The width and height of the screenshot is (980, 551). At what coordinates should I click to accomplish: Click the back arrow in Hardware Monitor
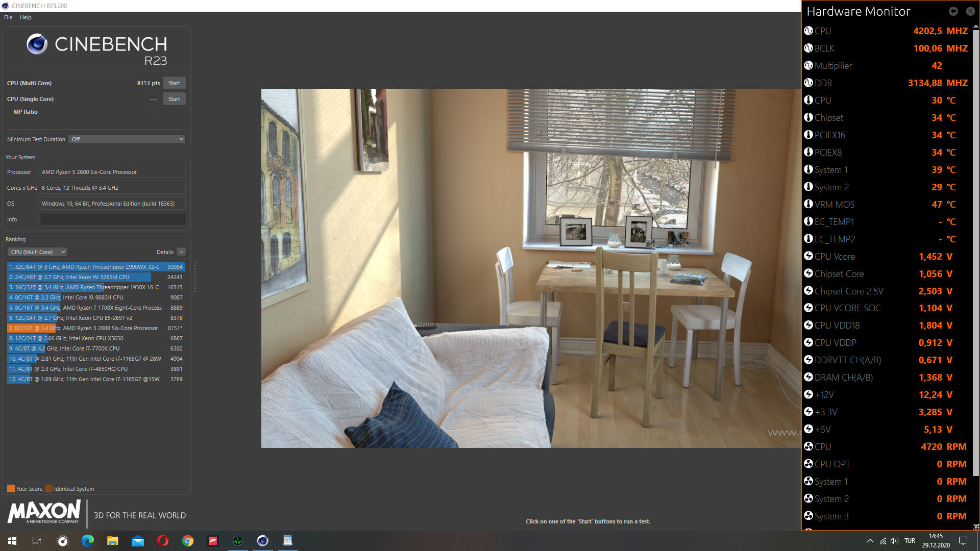click(953, 11)
